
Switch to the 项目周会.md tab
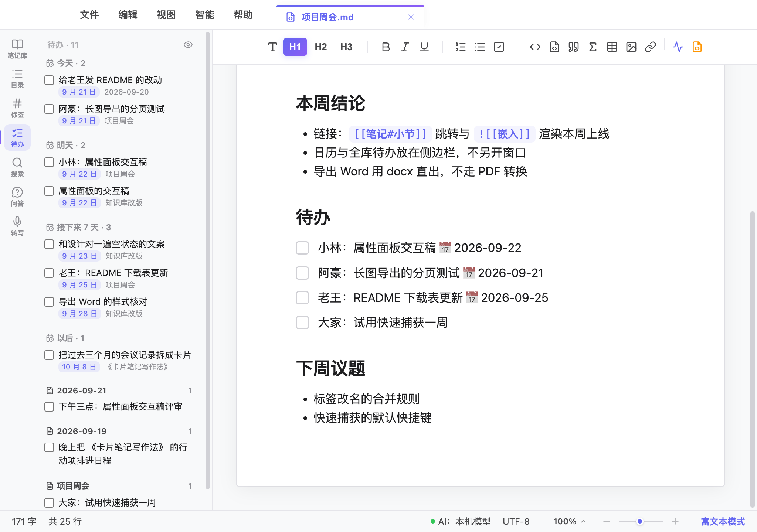(x=350, y=17)
